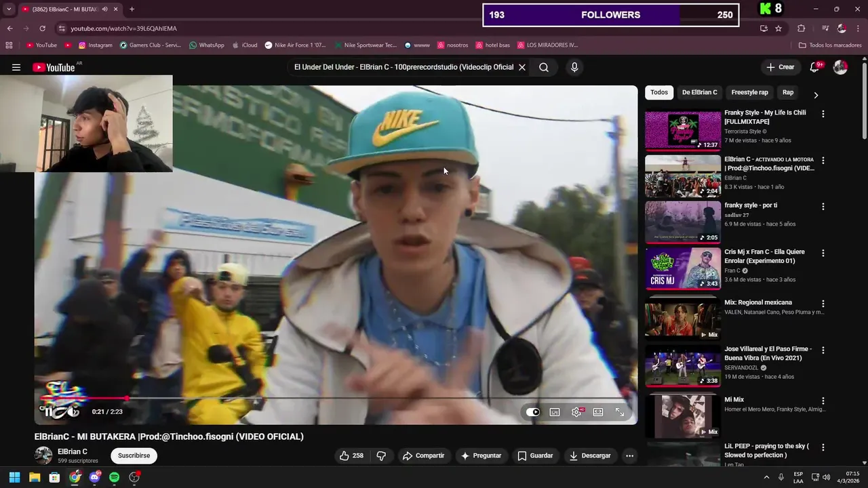The height and width of the screenshot is (488, 868).
Task: Open Chrome three-dot menu
Action: point(858,28)
